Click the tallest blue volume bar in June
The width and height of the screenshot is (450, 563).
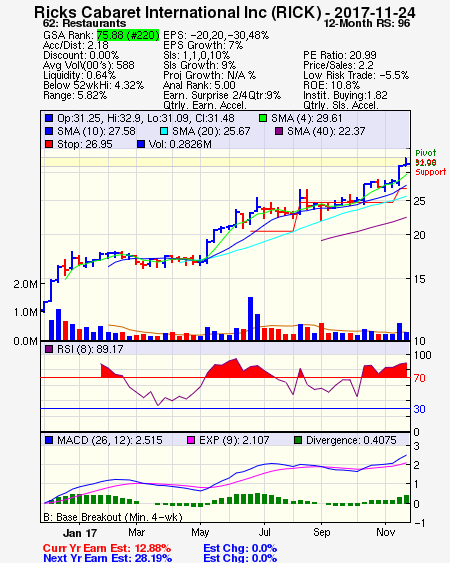pyautogui.click(x=250, y=318)
